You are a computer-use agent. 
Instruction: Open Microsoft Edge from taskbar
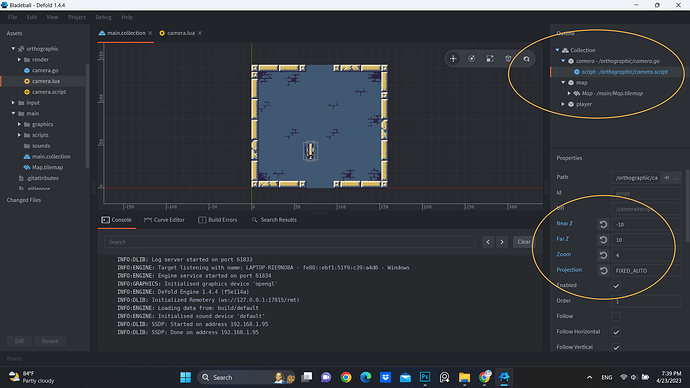[366, 377]
